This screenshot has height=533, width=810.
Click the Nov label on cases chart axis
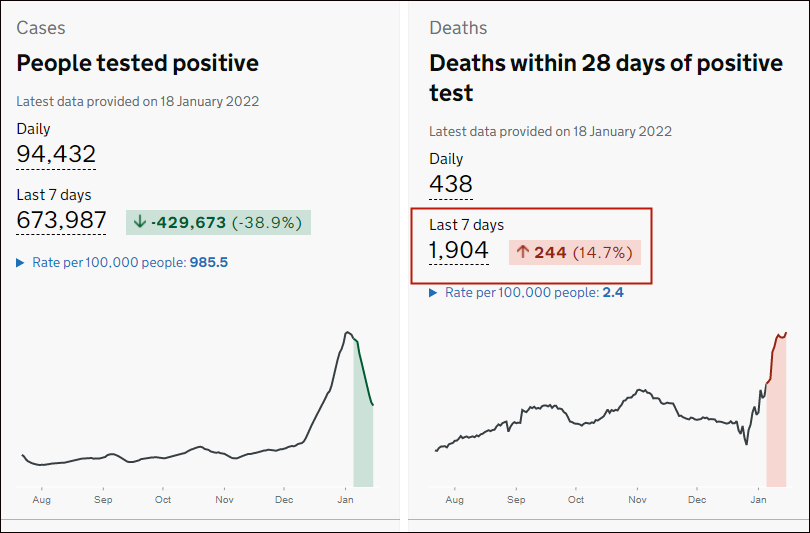click(x=224, y=499)
